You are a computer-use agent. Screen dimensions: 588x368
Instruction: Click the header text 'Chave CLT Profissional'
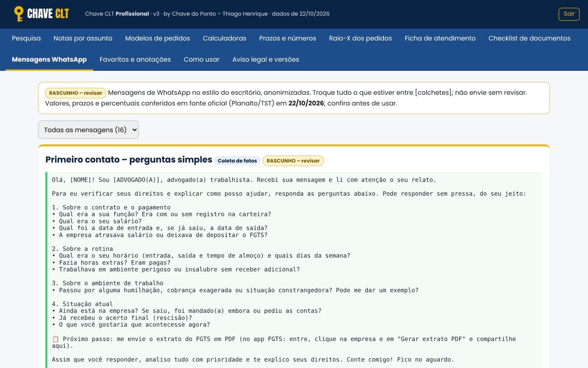[x=117, y=14]
